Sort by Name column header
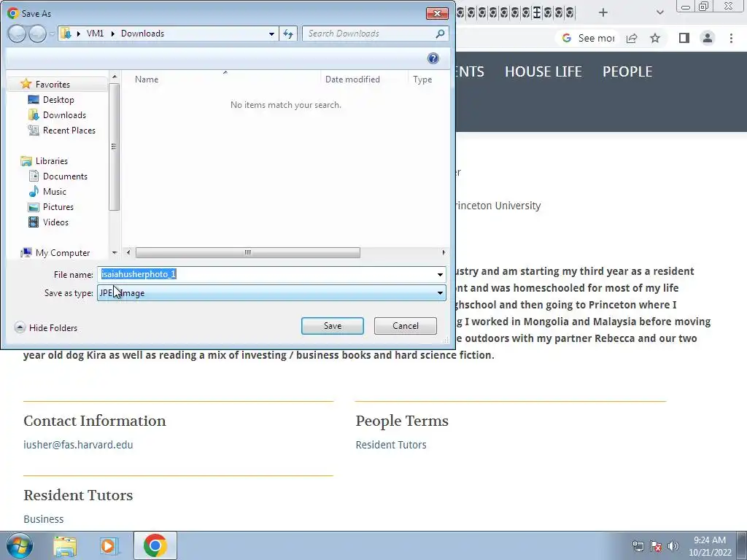Viewport: 747px width, 560px height. [x=146, y=79]
